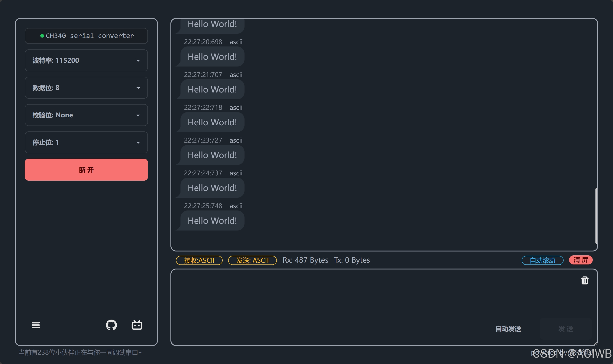This screenshot has width=613, height=364.
Task: Enable auto send (自动发送)
Action: click(x=508, y=329)
